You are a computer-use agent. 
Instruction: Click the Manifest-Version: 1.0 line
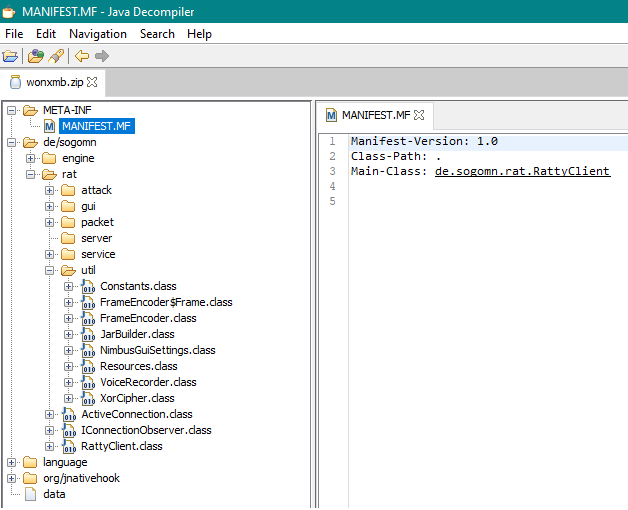coord(424,141)
